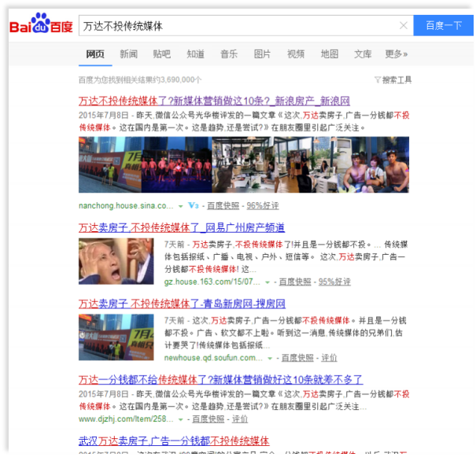Image resolution: width=476 pixels, height=457 pixels.
Task: Click the result count text 约3,690,000个
Action: tap(177, 80)
